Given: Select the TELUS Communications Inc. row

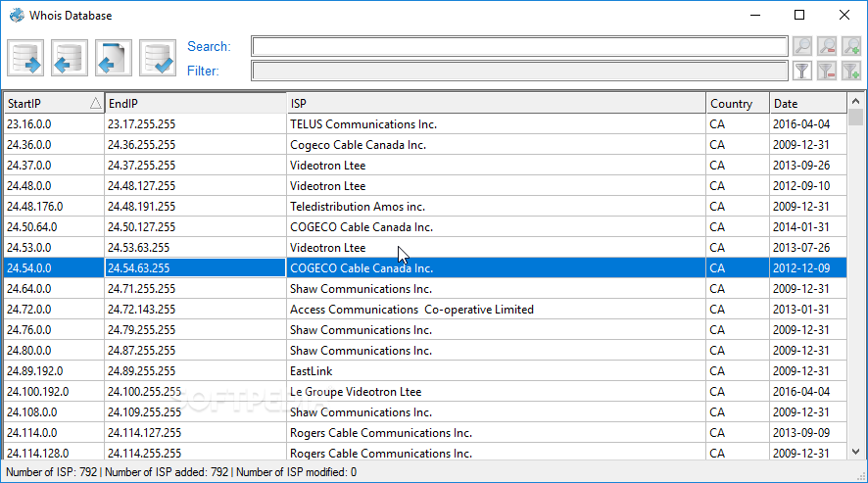Looking at the screenshot, I should (x=425, y=124).
